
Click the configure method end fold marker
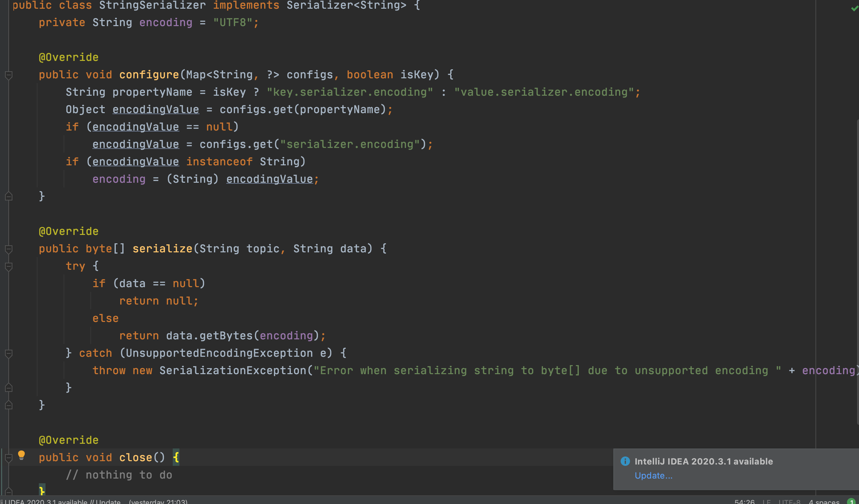tap(9, 196)
